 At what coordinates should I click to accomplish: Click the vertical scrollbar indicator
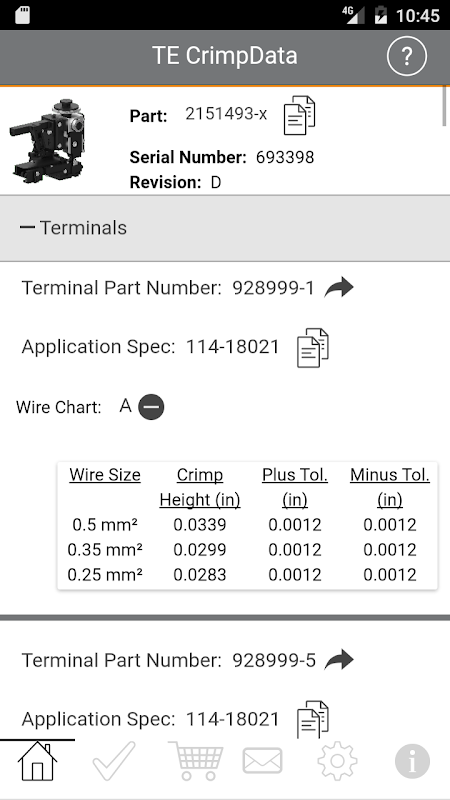445,106
